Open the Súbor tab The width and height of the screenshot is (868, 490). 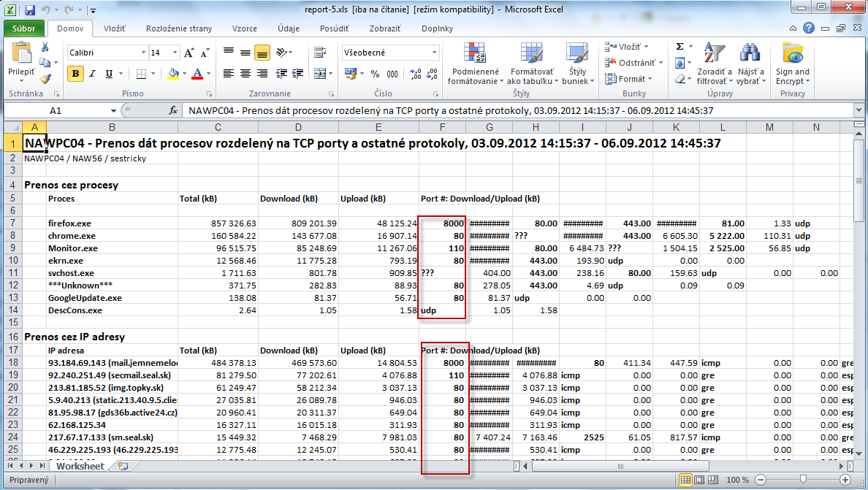point(23,28)
